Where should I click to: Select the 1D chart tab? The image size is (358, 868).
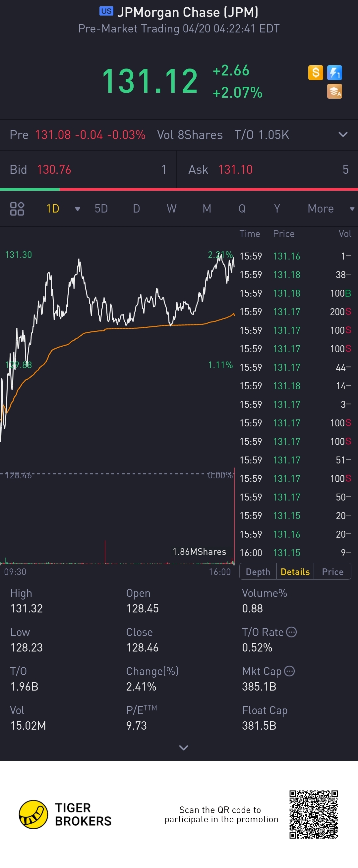tap(53, 209)
